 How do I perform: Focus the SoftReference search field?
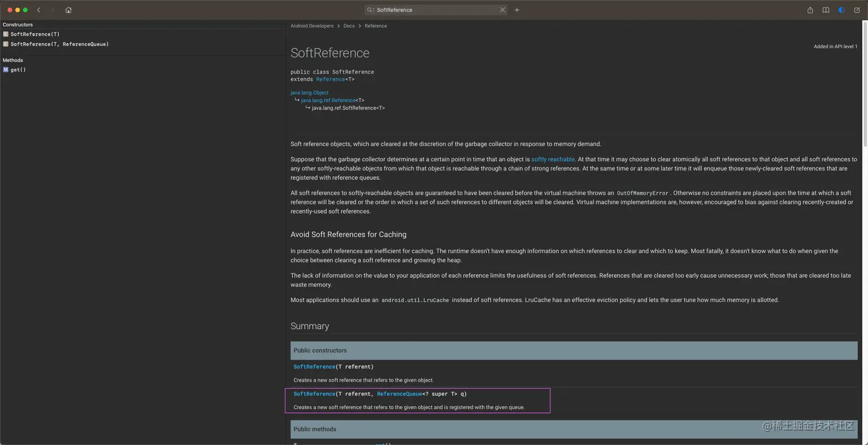click(436, 10)
